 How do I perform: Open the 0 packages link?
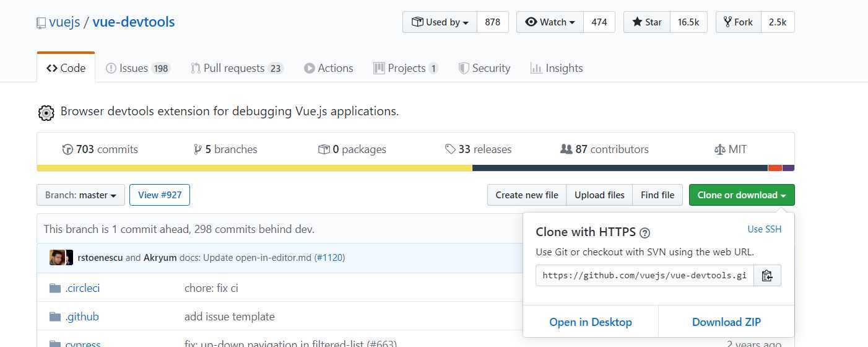[352, 149]
